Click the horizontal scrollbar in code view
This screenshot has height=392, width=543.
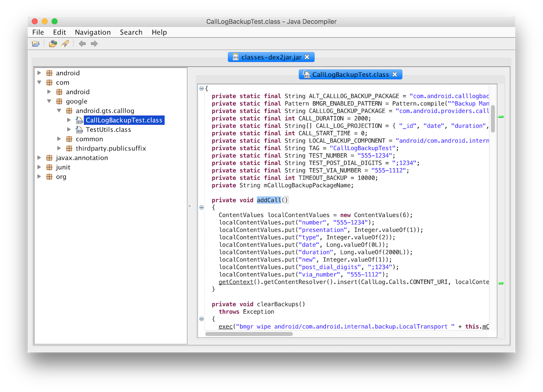[x=249, y=334]
